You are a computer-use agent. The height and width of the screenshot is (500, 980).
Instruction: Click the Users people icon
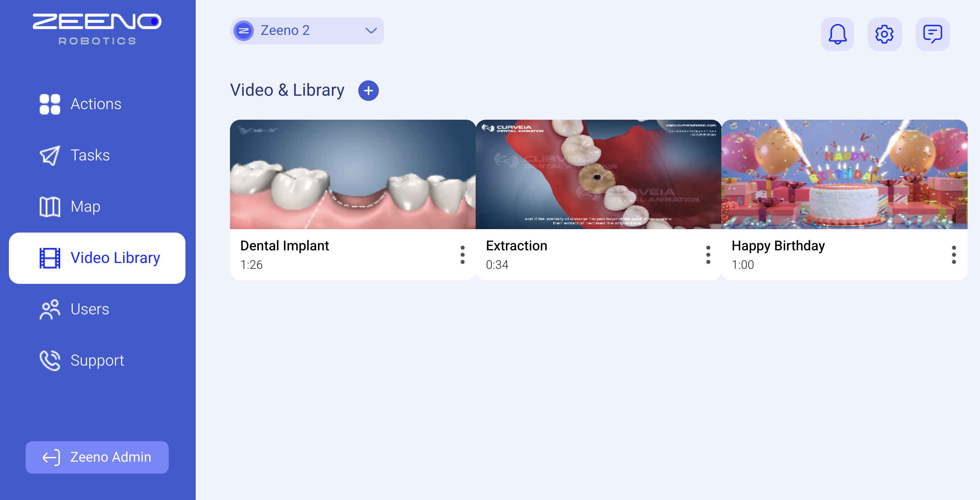pos(50,310)
